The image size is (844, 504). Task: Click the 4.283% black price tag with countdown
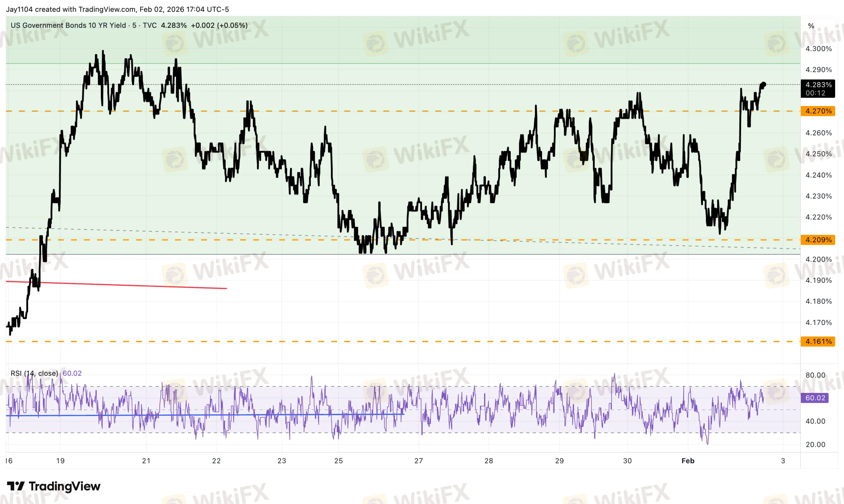[x=818, y=89]
